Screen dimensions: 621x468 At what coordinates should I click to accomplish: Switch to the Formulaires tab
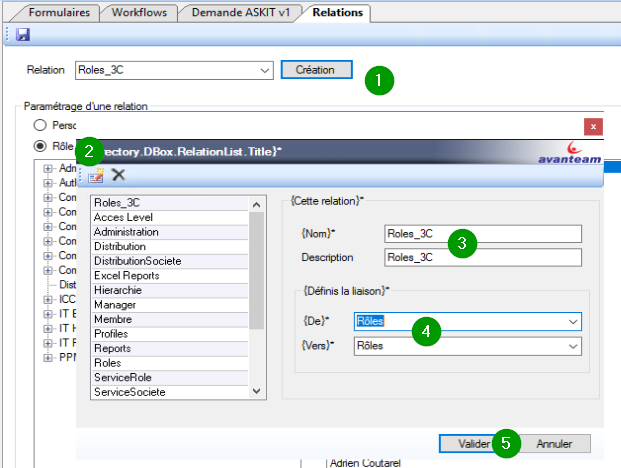pos(57,13)
